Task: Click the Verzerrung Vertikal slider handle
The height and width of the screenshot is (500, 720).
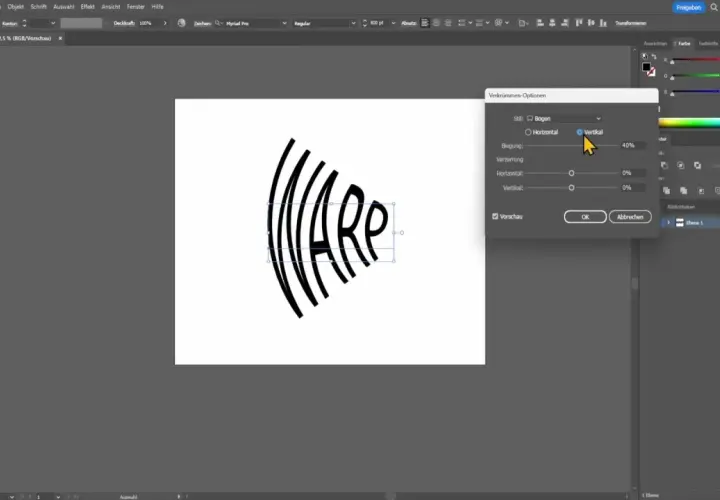Action: (x=571, y=188)
